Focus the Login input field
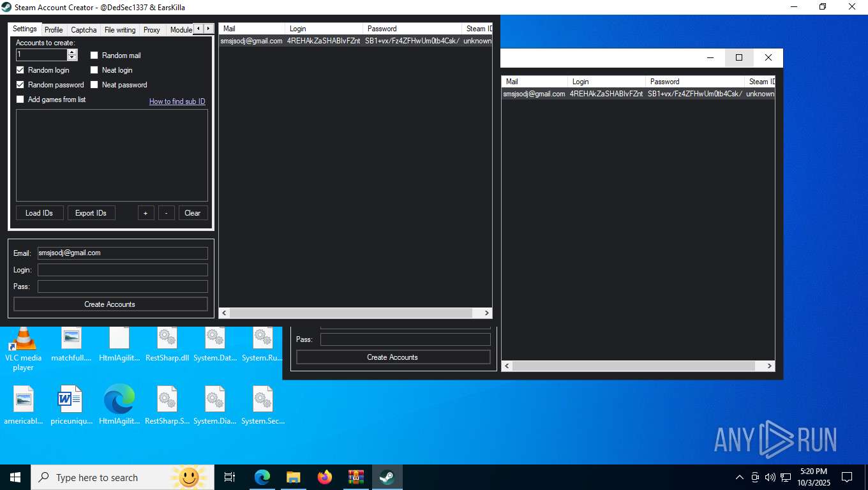Image resolution: width=868 pixels, height=490 pixels. (123, 270)
